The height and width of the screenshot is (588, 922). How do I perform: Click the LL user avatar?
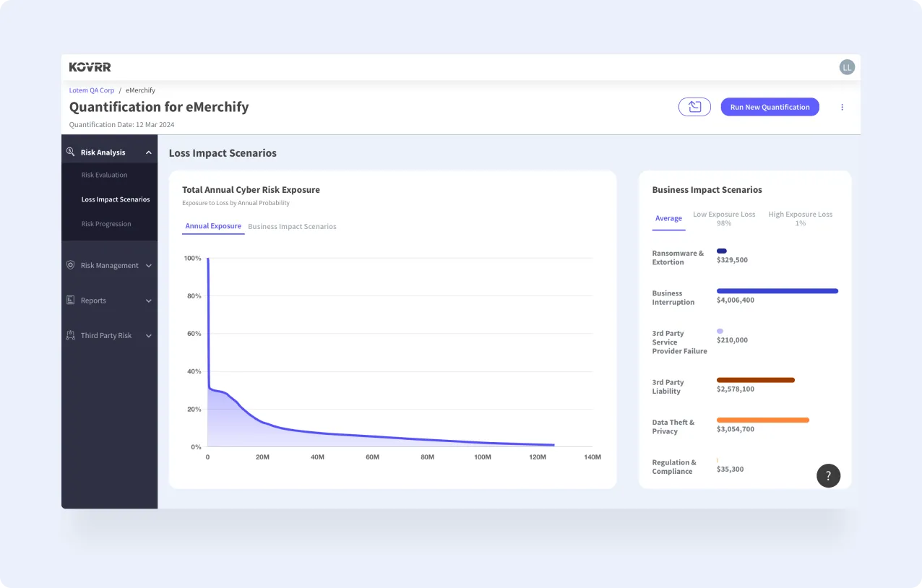pyautogui.click(x=846, y=66)
